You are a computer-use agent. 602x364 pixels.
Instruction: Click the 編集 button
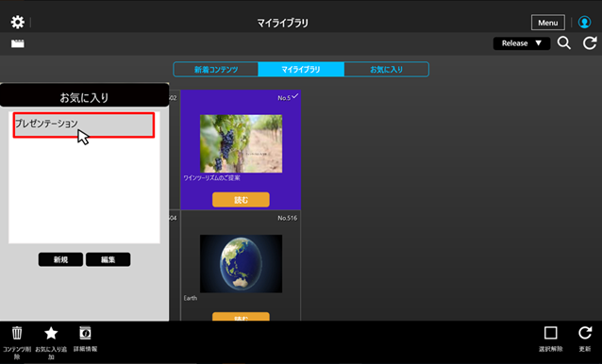(x=108, y=259)
